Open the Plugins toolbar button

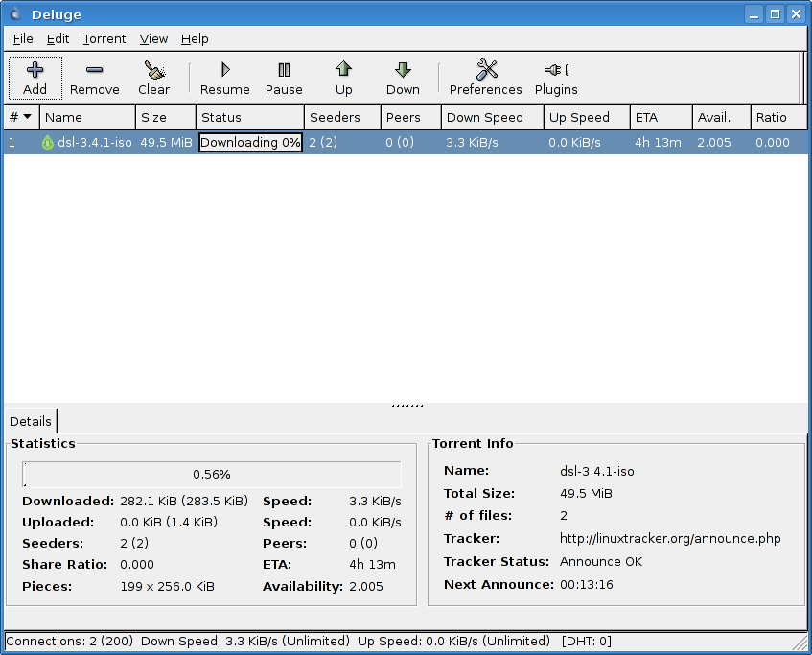click(556, 70)
